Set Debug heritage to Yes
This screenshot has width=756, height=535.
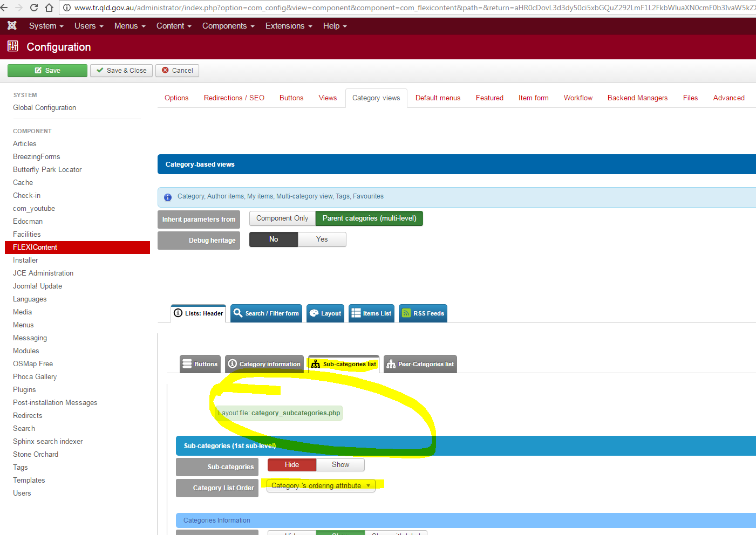point(322,239)
